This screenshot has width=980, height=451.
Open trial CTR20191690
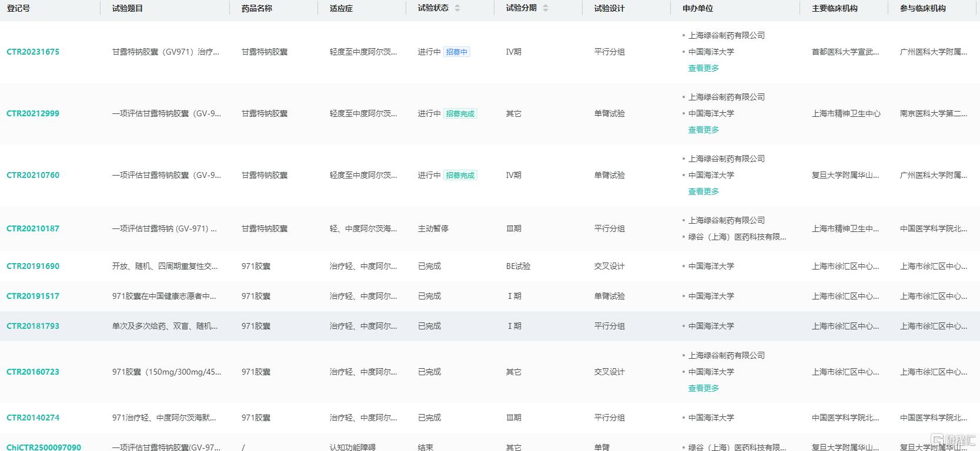click(33, 266)
